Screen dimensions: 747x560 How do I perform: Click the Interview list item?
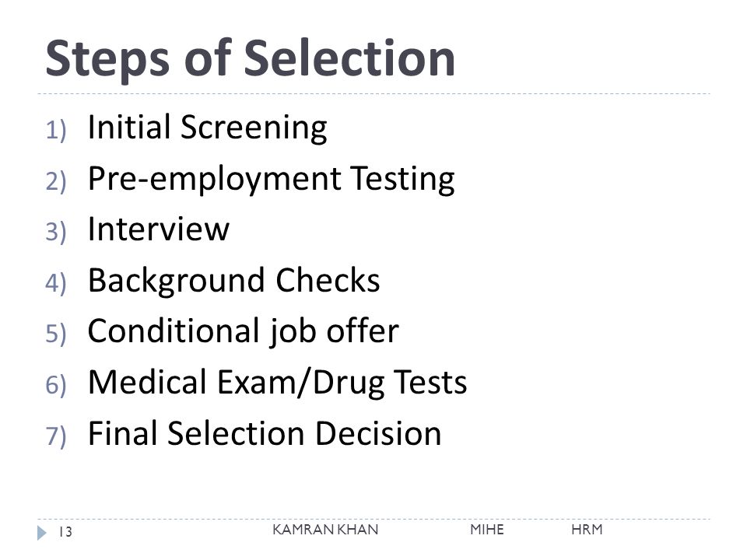[159, 229]
